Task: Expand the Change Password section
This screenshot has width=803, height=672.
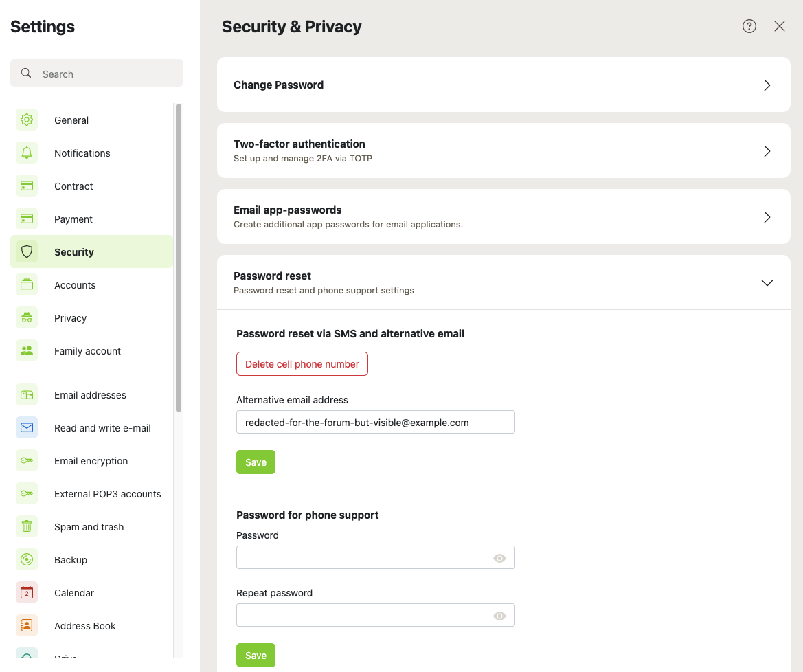Action: click(504, 85)
